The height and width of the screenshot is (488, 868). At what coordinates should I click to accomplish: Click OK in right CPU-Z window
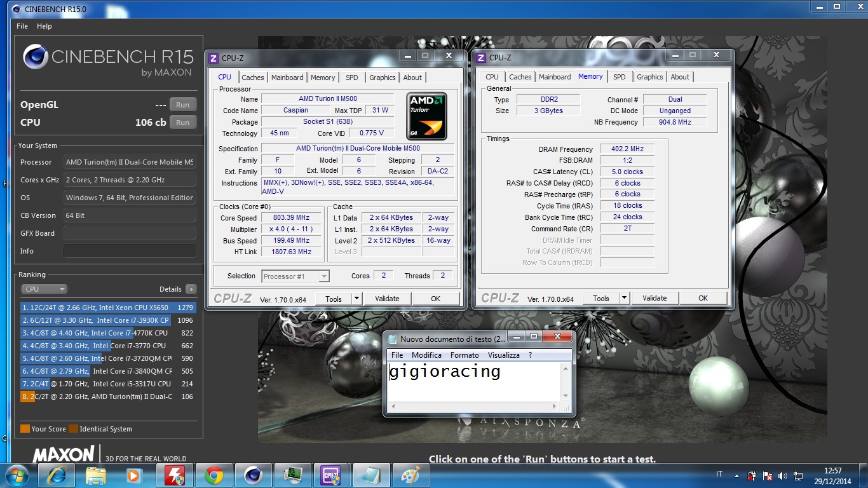pyautogui.click(x=703, y=298)
